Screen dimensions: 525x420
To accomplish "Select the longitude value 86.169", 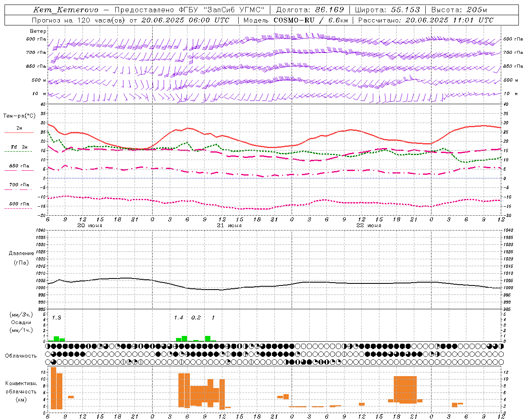I will point(329,10).
